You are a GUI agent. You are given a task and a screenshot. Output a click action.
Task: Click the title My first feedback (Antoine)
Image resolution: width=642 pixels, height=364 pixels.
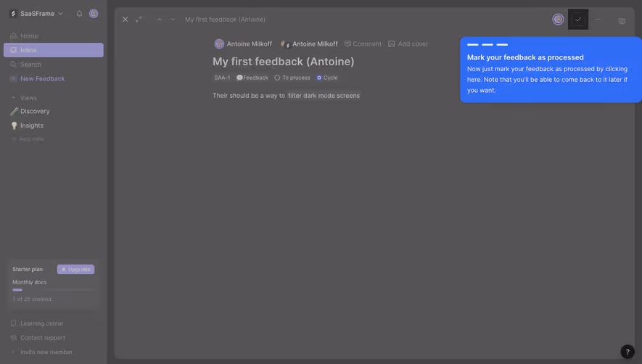(284, 62)
